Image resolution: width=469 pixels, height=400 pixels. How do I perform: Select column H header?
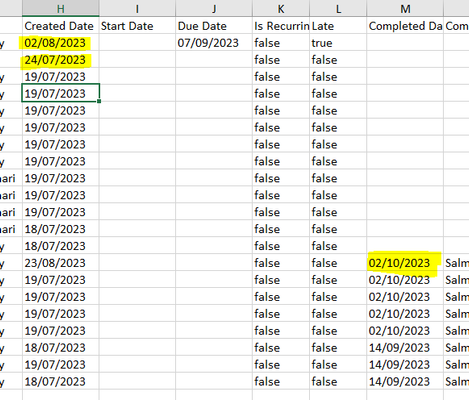click(x=61, y=8)
